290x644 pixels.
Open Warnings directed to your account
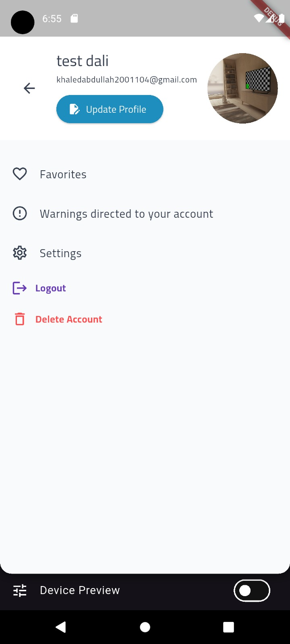126,214
